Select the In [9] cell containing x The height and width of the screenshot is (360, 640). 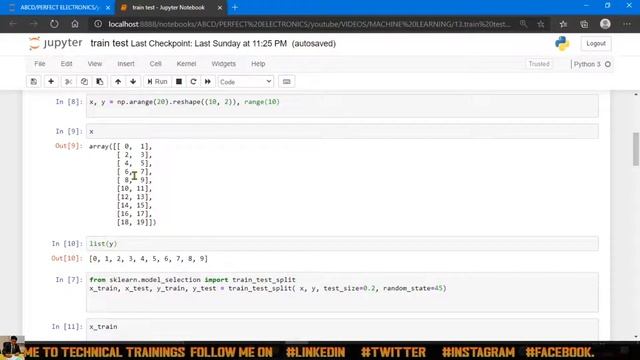pyautogui.click(x=342, y=131)
